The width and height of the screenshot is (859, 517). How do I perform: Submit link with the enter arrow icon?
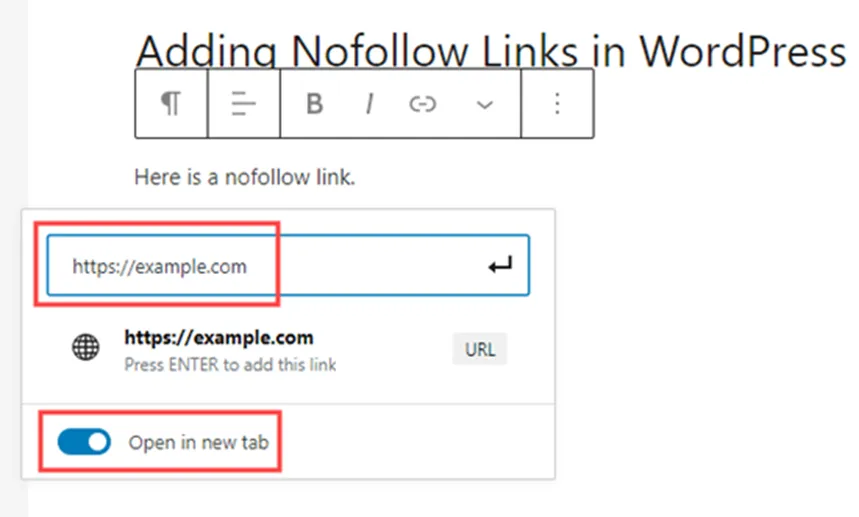click(500, 266)
